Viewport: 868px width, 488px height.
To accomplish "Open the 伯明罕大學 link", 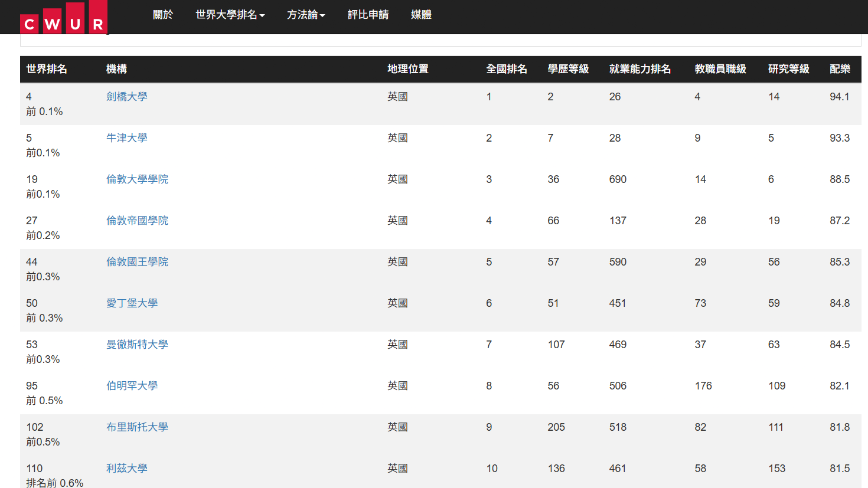I will (x=132, y=386).
